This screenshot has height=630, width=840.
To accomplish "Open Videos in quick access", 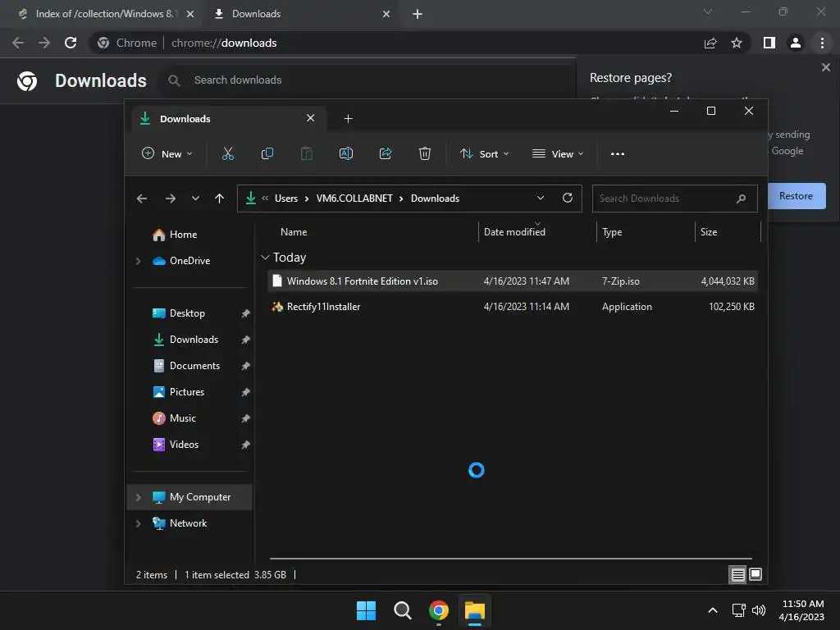I will tap(184, 445).
